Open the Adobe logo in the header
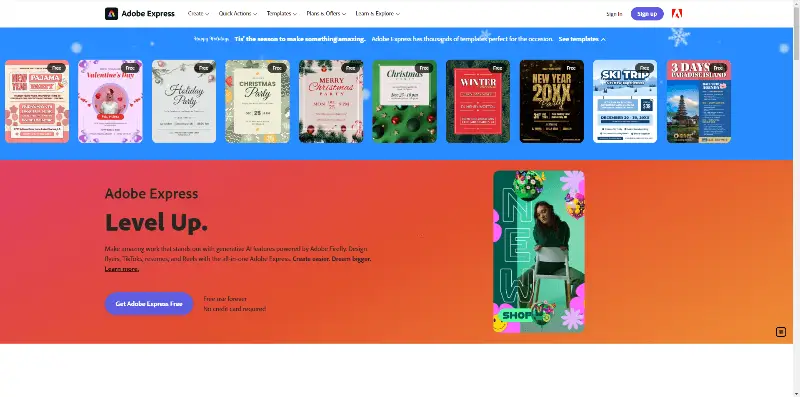Viewport: 800px width, 397px height. tap(677, 14)
